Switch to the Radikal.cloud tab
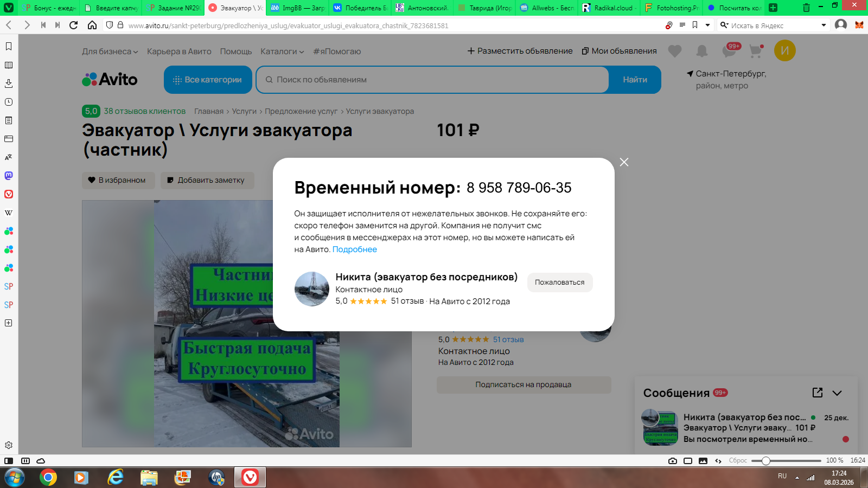Image resolution: width=868 pixels, height=488 pixels. (x=609, y=8)
